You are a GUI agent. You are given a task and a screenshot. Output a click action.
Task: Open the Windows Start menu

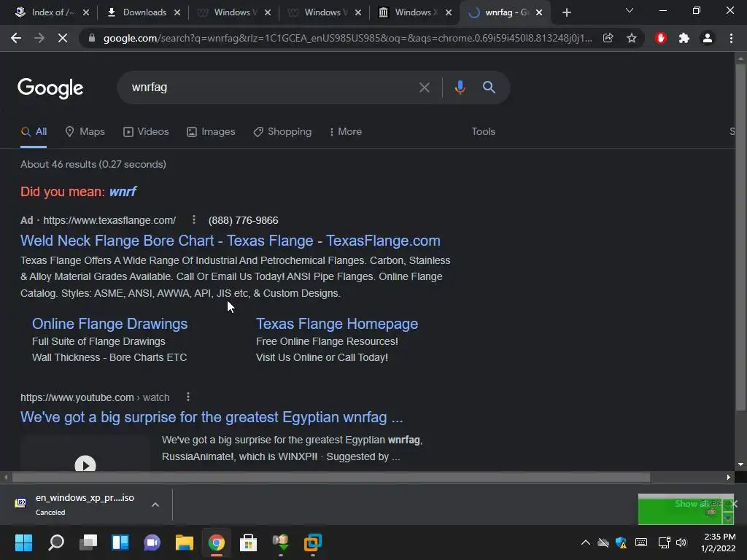coord(23,542)
